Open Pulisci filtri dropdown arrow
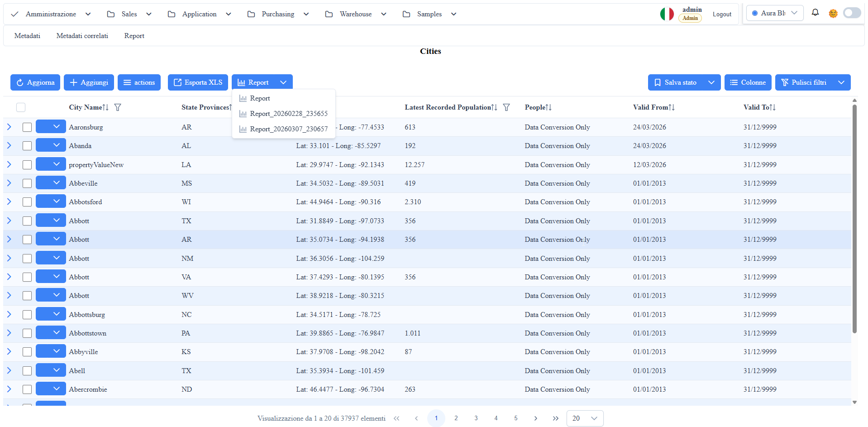The height and width of the screenshot is (427, 868). tap(841, 82)
